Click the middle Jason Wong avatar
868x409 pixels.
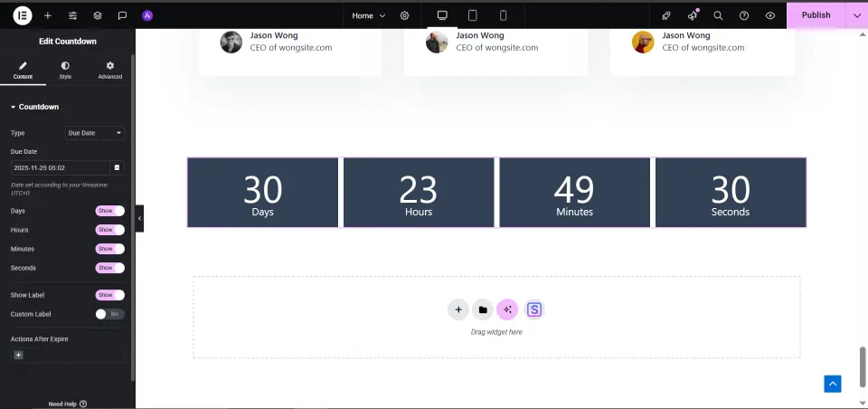point(437,43)
